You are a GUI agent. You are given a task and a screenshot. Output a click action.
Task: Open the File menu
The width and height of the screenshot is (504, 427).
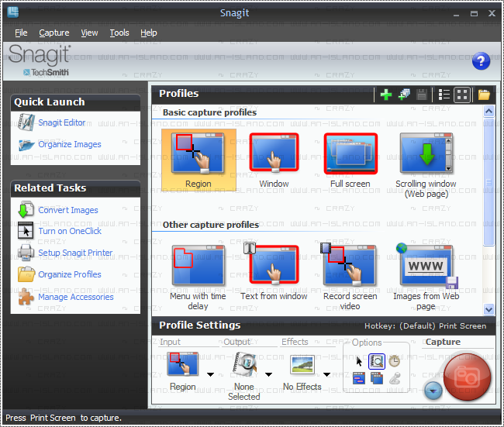pyautogui.click(x=21, y=33)
